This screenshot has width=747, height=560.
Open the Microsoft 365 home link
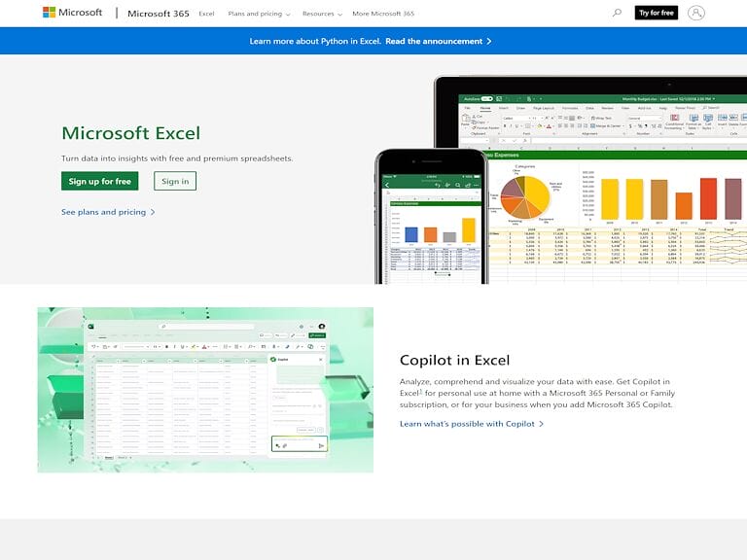(x=158, y=14)
